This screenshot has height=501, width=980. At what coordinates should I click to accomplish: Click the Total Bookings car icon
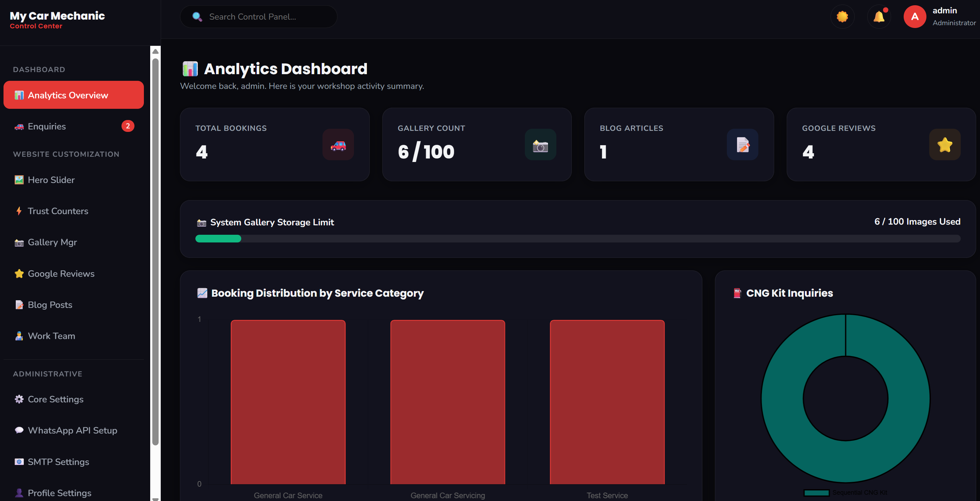[338, 144]
